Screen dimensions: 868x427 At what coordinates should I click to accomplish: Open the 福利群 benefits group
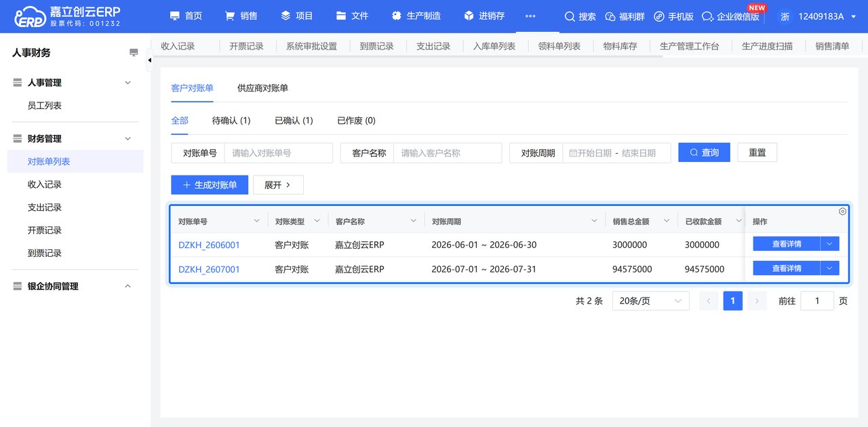tap(624, 16)
